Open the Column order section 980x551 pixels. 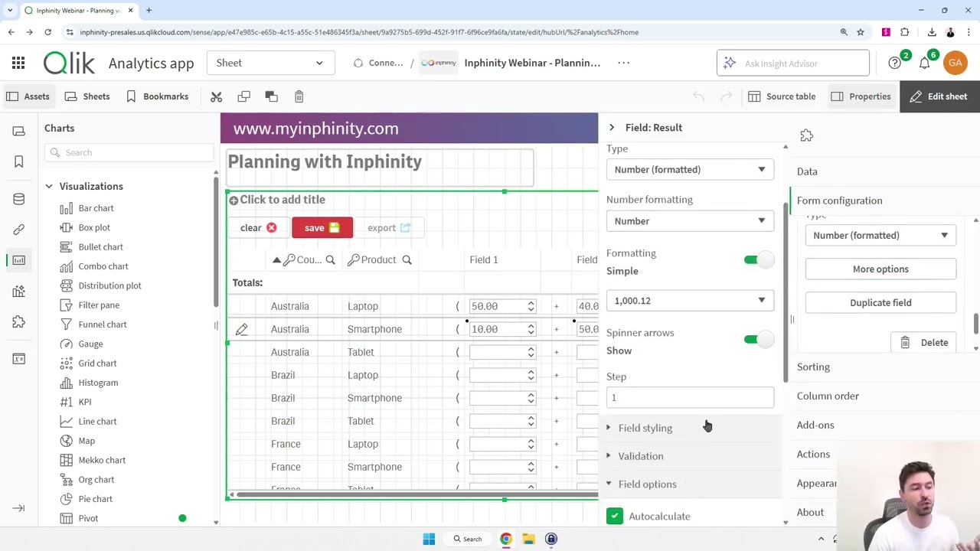pyautogui.click(x=828, y=396)
